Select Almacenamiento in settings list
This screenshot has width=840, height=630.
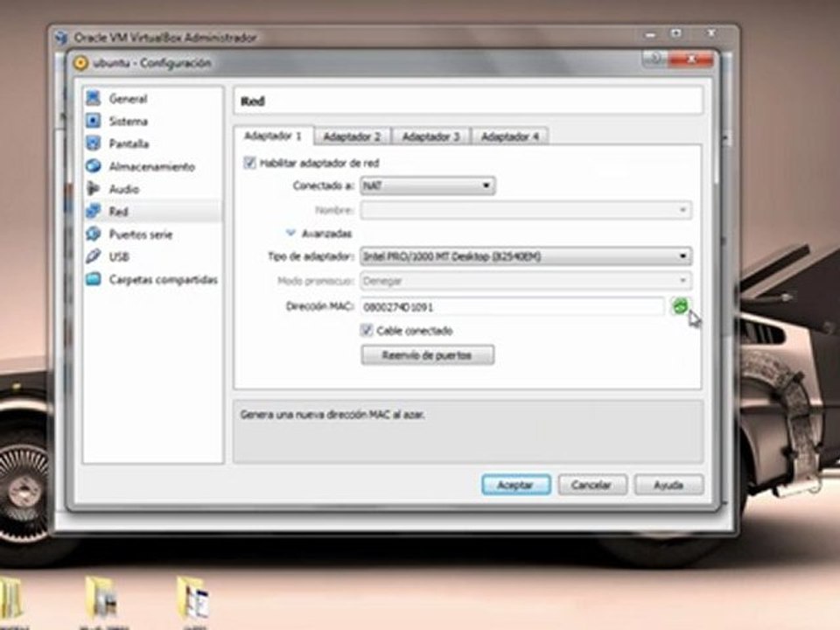152,166
